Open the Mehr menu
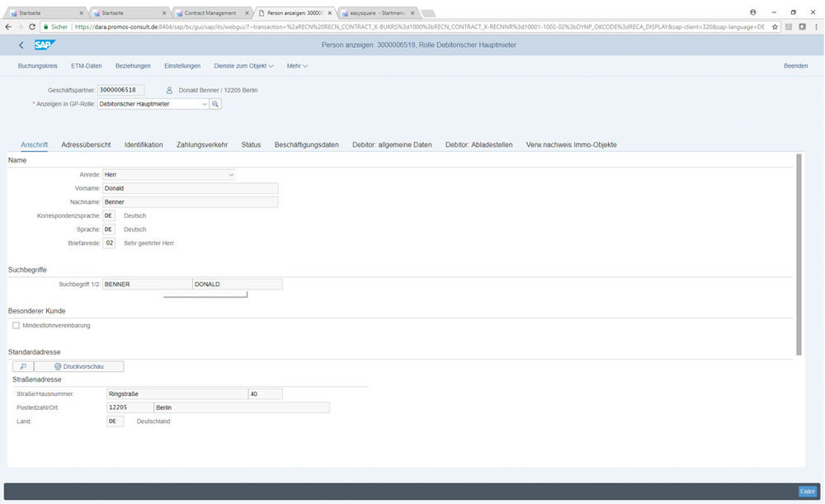The image size is (825, 504). [x=297, y=66]
